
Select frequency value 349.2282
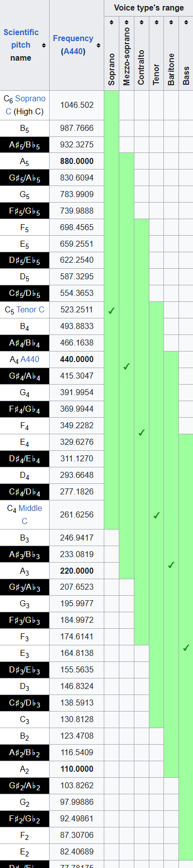pos(77,425)
